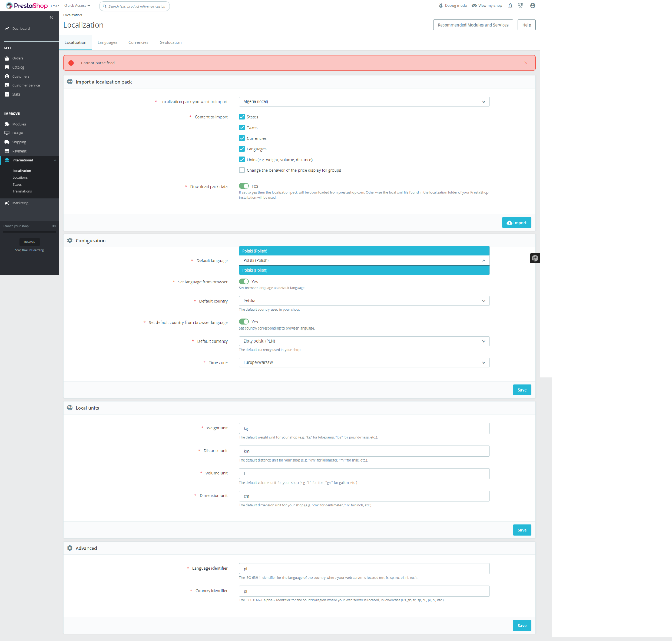Uncheck the Taxes checkbox

click(x=242, y=127)
